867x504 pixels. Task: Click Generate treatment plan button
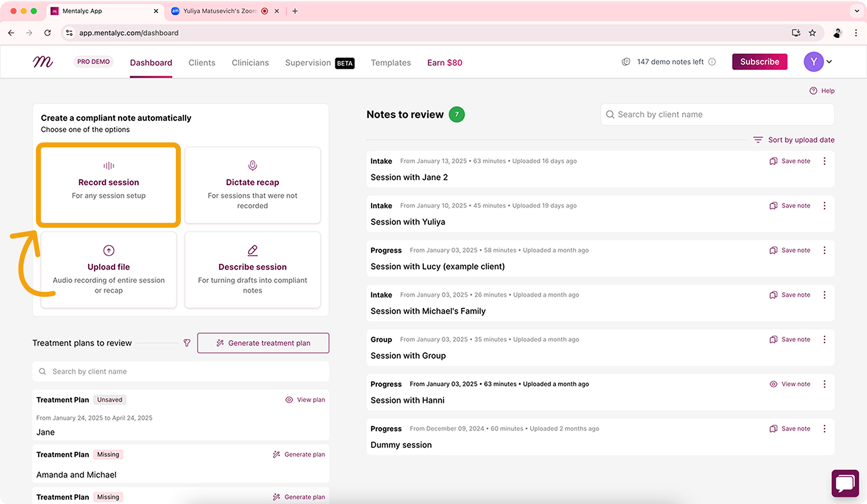[x=263, y=343]
